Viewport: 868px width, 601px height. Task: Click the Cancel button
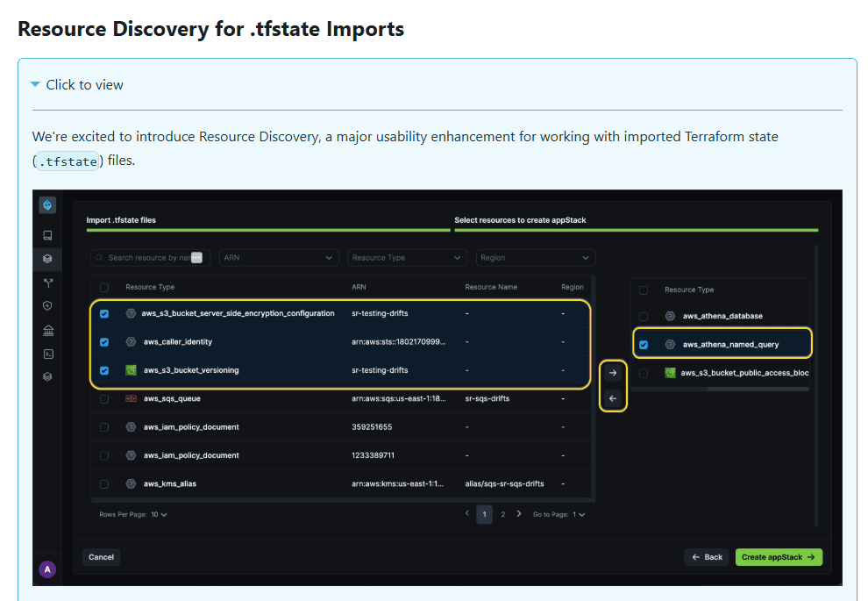click(x=102, y=557)
